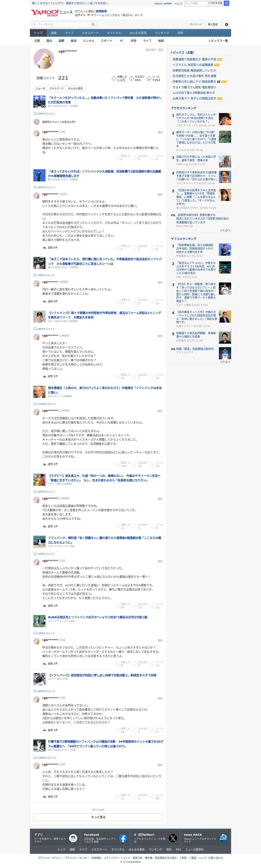
Task: Open 購入履歴 link
Action: [x=213, y=24]
